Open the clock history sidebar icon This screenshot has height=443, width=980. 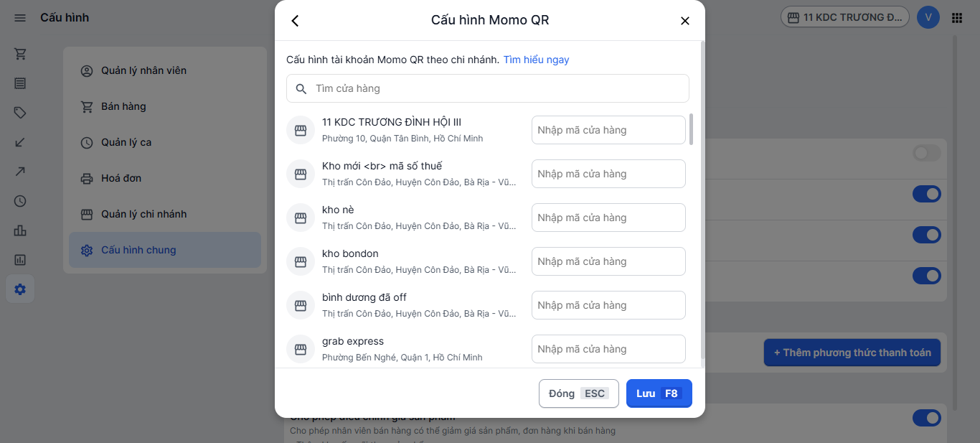(20, 201)
